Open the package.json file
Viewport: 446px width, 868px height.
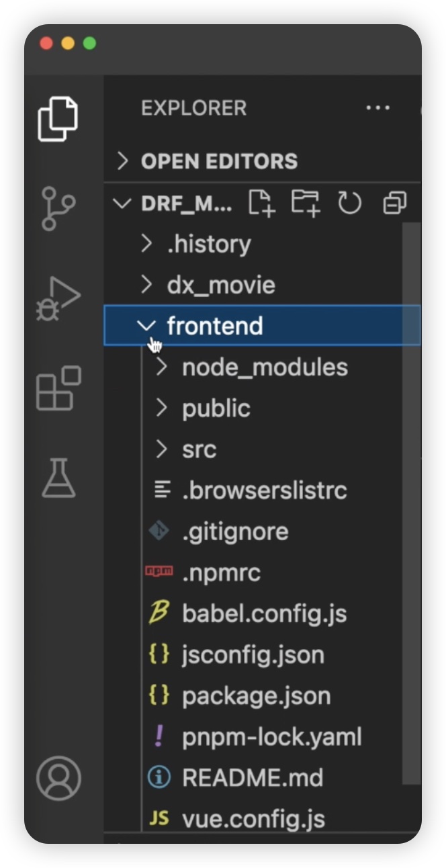pyautogui.click(x=256, y=696)
